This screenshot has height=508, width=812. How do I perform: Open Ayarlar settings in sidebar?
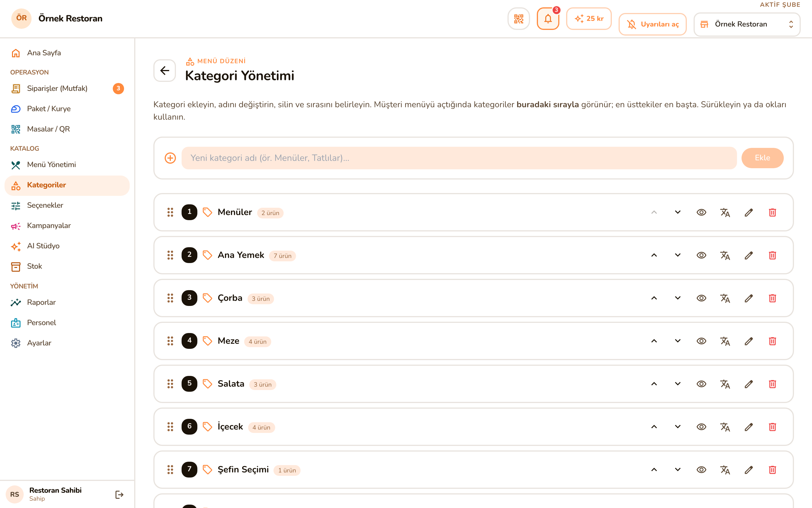(x=67, y=343)
